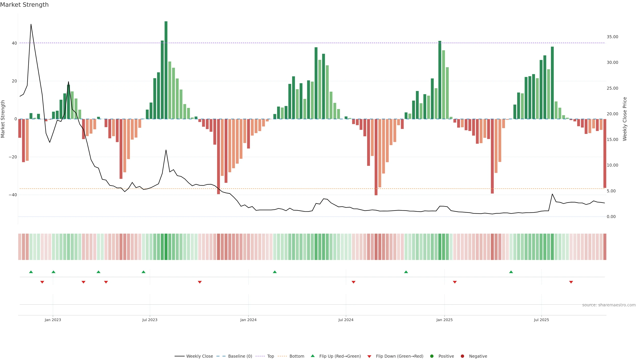Click Flip Down marker just after Jan 2025
The height and width of the screenshot is (362, 644).
[x=455, y=282]
